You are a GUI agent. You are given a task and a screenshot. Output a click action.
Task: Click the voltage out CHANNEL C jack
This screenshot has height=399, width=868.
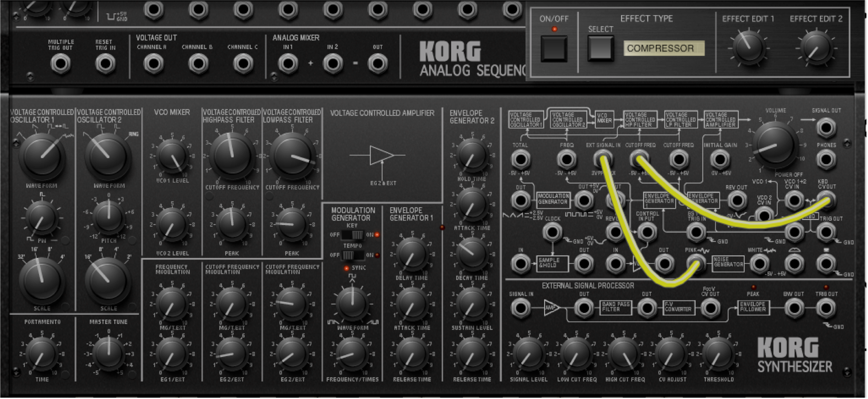[x=243, y=64]
